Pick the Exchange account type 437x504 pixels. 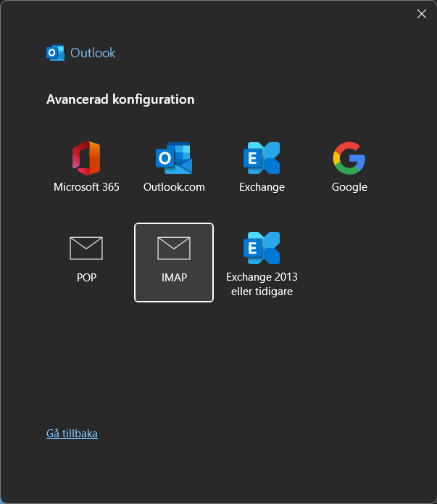(x=262, y=167)
